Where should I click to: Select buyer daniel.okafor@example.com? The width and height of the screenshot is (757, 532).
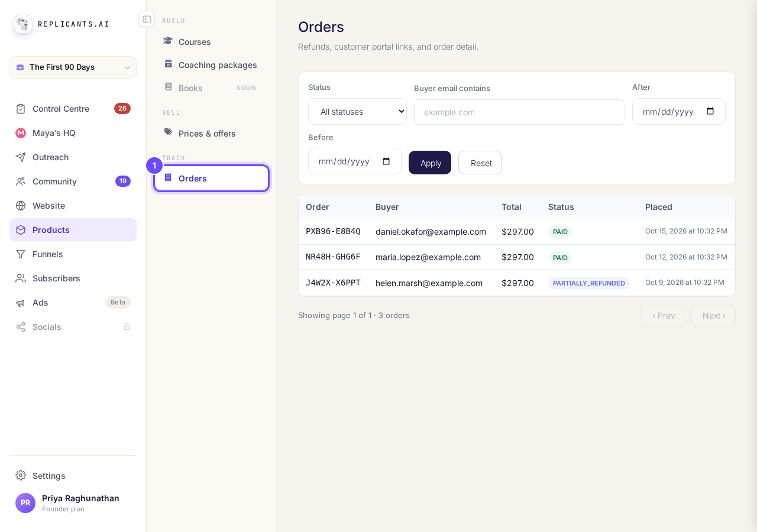pos(431,232)
